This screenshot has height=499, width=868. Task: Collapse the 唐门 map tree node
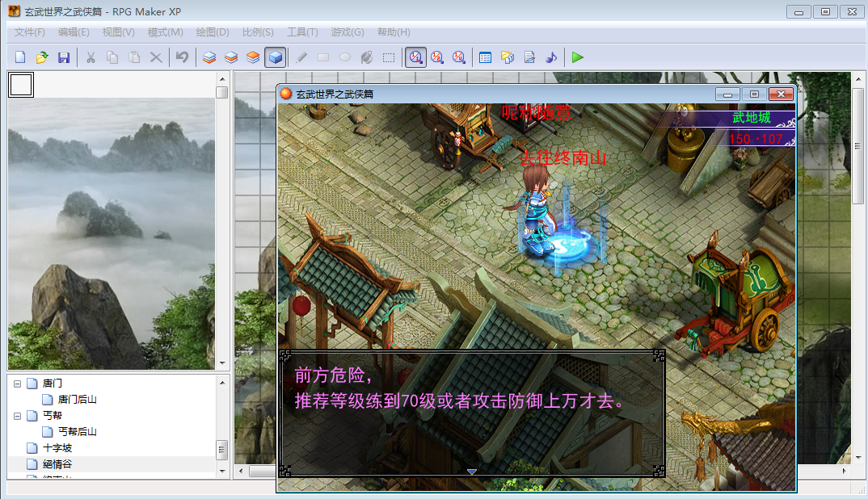pos(17,384)
